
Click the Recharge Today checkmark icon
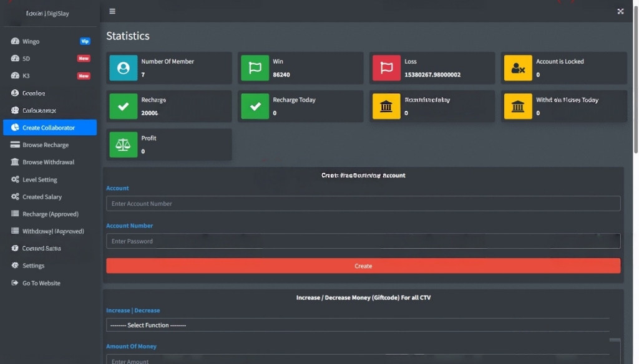pos(255,106)
